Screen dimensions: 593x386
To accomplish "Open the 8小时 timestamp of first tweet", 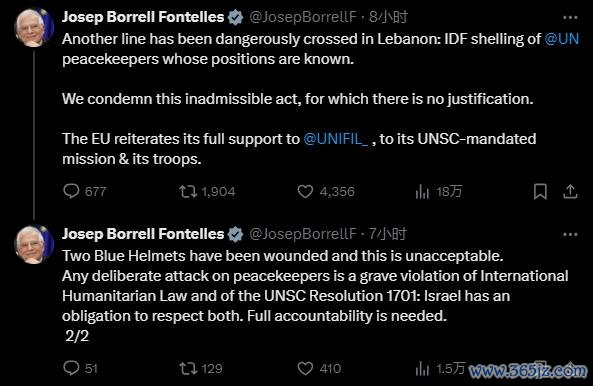I will 388,17.
